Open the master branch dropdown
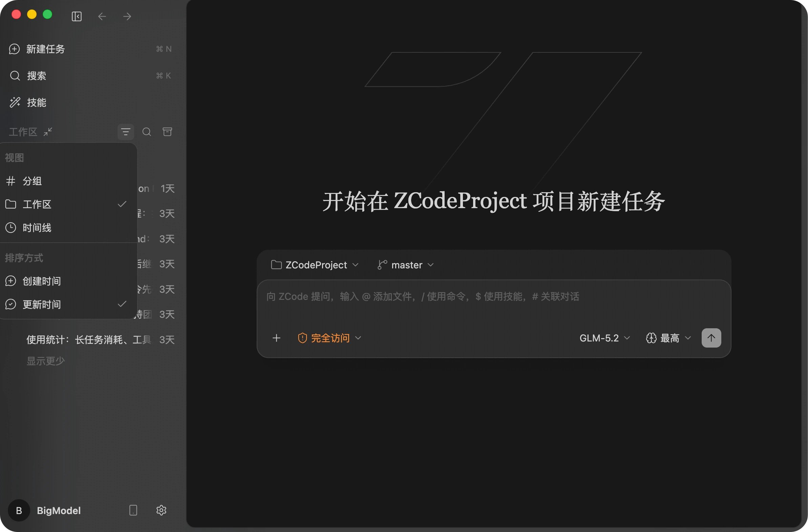This screenshot has width=808, height=532. pyautogui.click(x=405, y=265)
